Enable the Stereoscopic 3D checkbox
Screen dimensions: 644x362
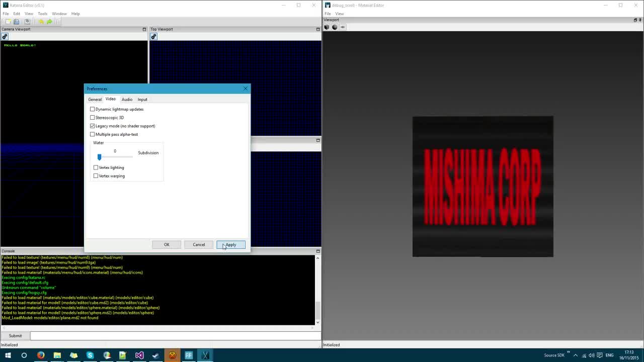click(x=93, y=118)
